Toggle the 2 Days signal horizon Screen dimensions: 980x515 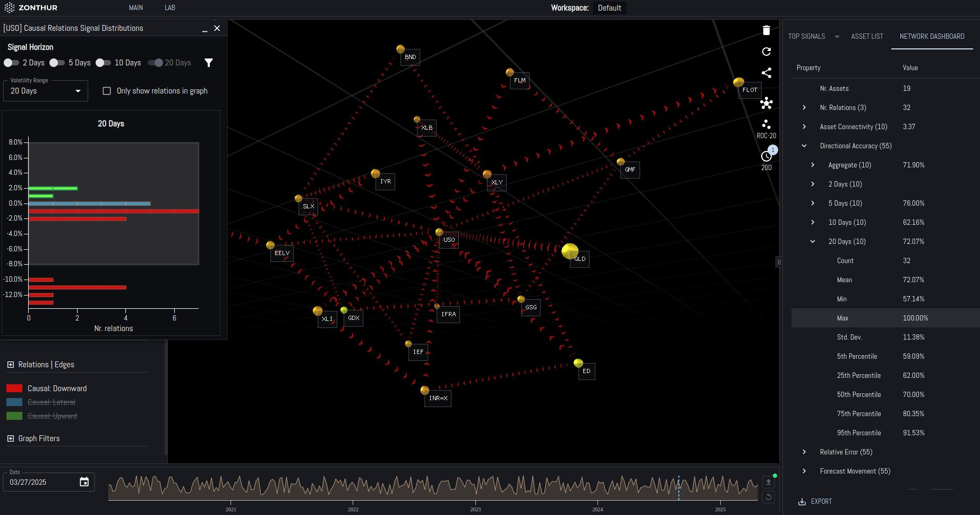click(x=11, y=63)
